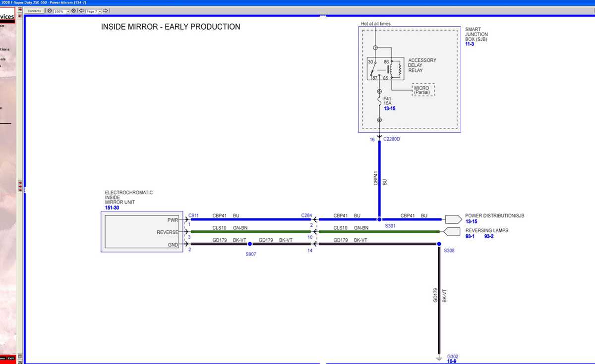This screenshot has height=364, width=595.
Task: Open Power Distribution/SJB reference 13-15
Action: coord(471,221)
